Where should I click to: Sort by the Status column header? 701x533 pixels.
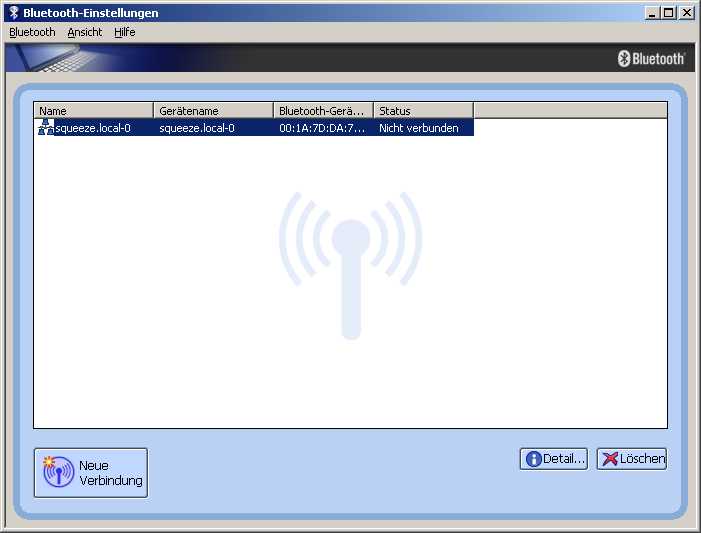pos(423,110)
